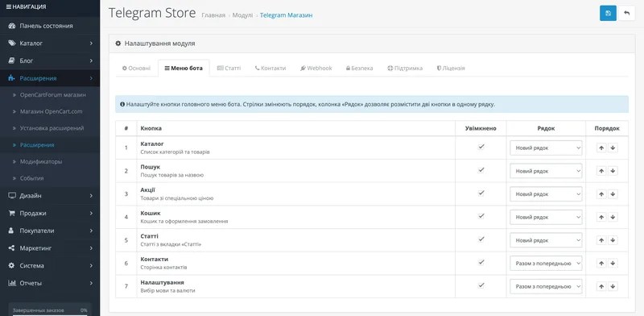Expand the Покупатели sidebar menu

coord(50,231)
